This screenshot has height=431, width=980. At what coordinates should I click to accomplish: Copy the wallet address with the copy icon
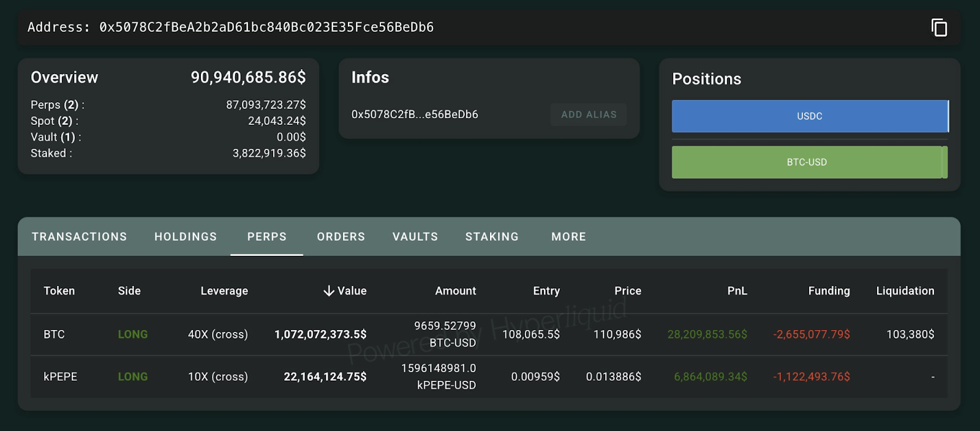click(938, 28)
